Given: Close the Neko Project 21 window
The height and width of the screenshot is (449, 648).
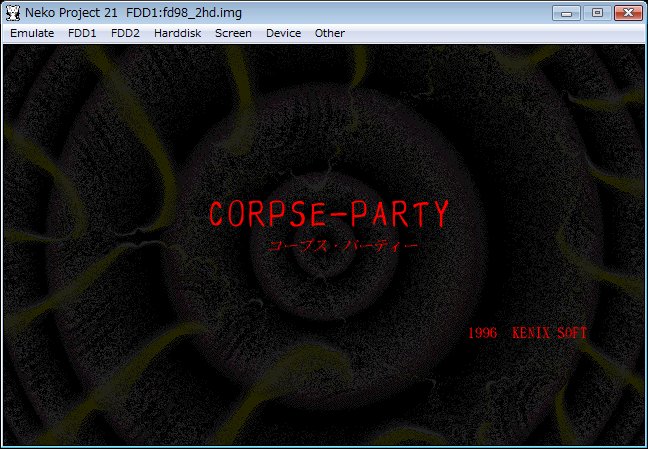Looking at the screenshot, I should 628,13.
